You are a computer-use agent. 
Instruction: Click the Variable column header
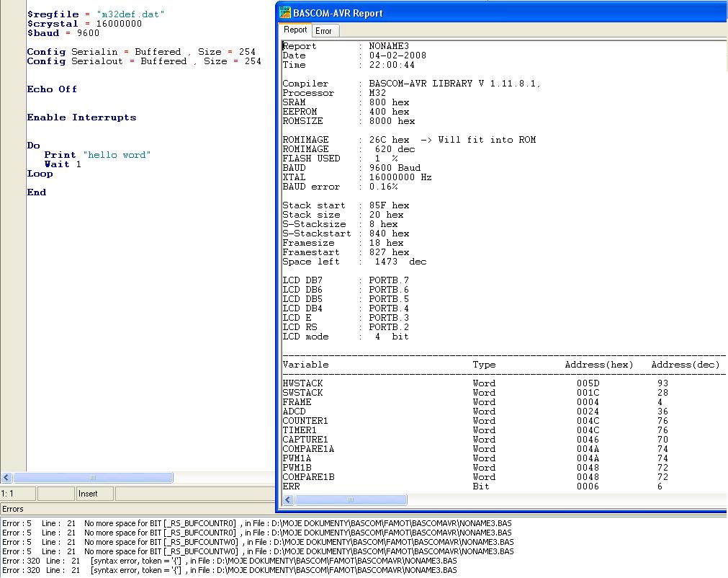pos(305,365)
